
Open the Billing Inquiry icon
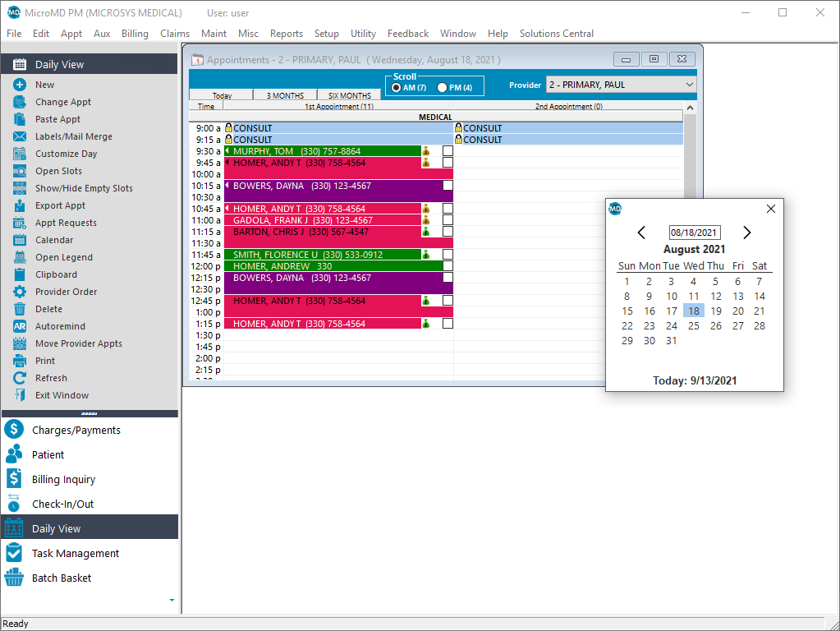pyautogui.click(x=14, y=479)
